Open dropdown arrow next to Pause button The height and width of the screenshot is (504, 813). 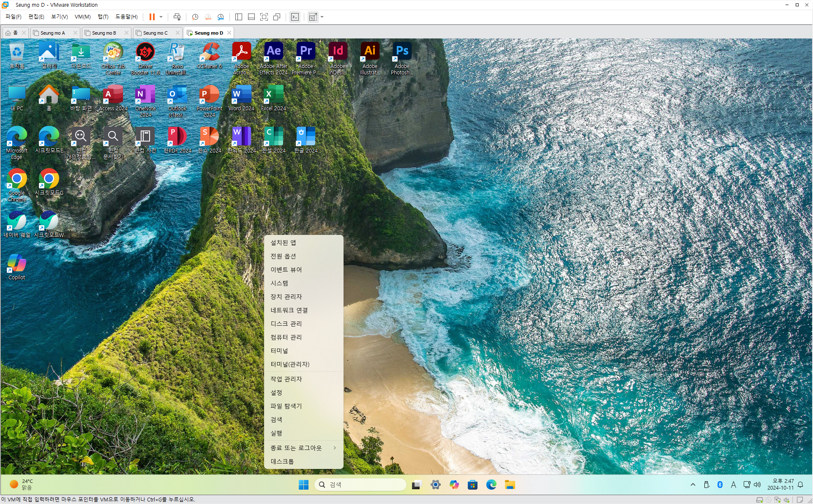pyautogui.click(x=161, y=17)
